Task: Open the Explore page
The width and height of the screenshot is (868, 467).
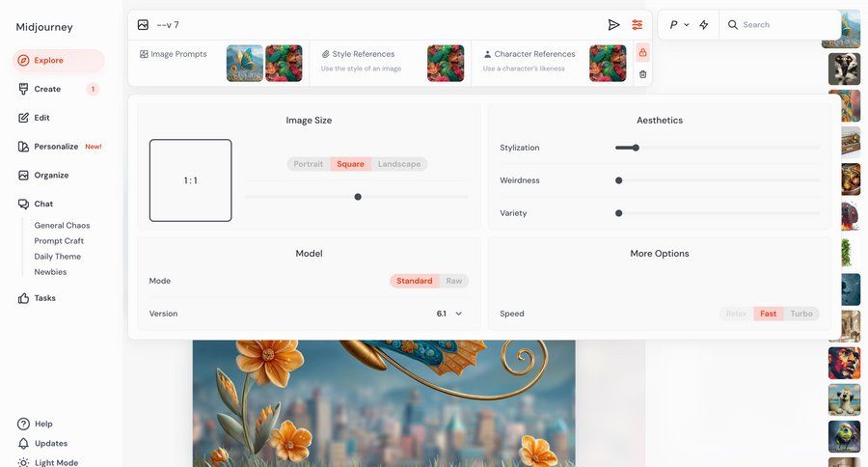Action: coord(58,61)
